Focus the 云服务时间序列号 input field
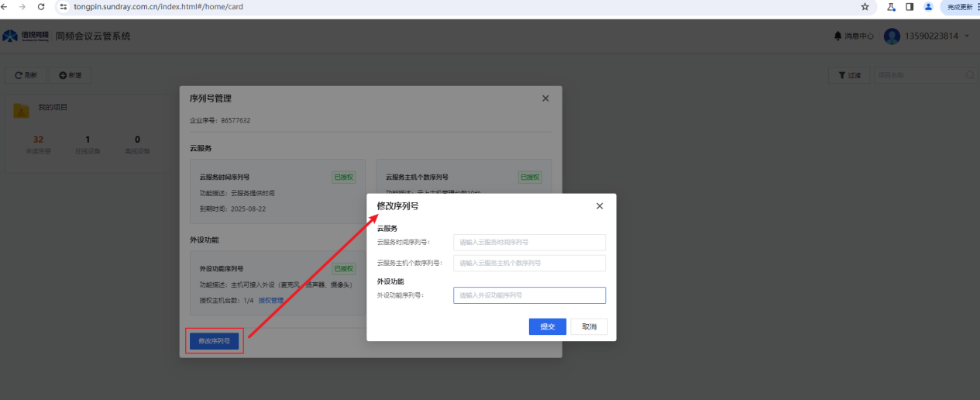Viewport: 980px width, 400px height. [x=529, y=242]
